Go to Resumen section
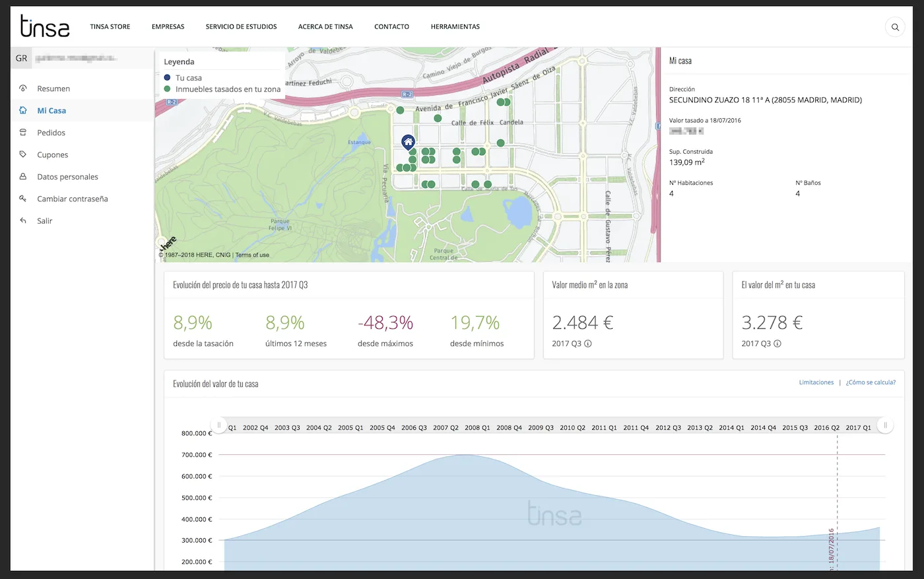Screen dimensions: 924x579 pos(53,88)
